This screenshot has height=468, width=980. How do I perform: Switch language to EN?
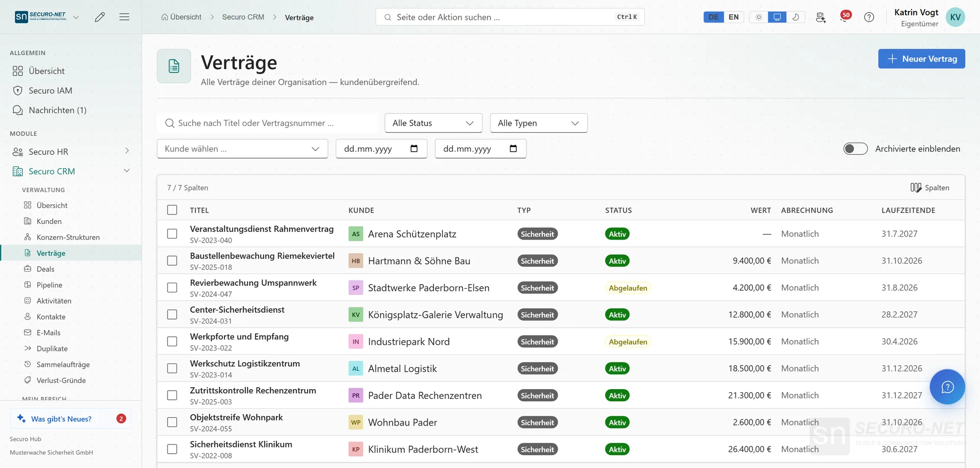click(x=733, y=17)
